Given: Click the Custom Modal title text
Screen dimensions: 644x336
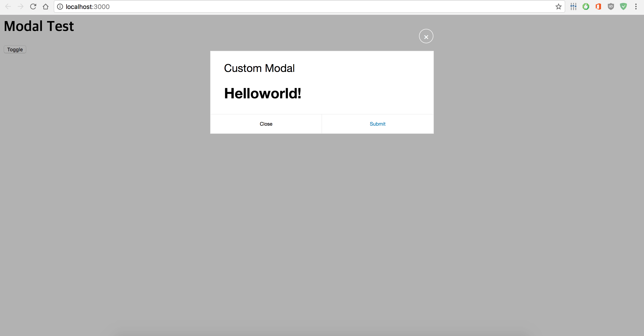Looking at the screenshot, I should coord(259,68).
